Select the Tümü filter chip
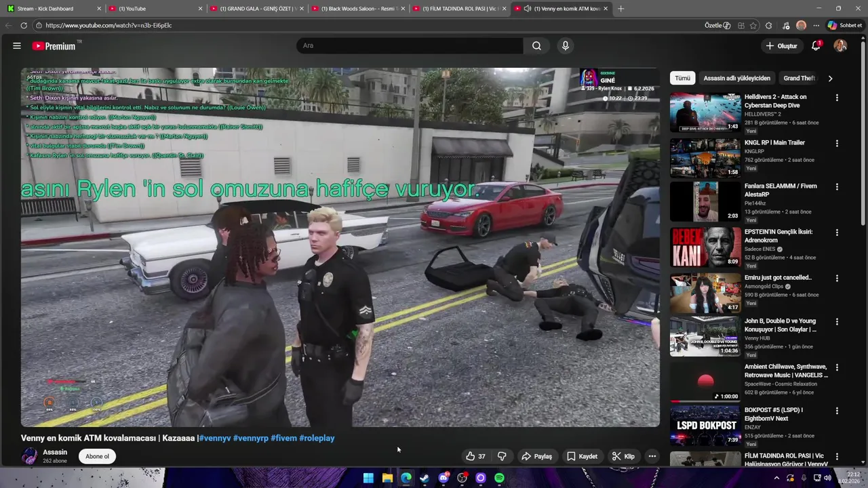The width and height of the screenshot is (868, 488). 683,78
